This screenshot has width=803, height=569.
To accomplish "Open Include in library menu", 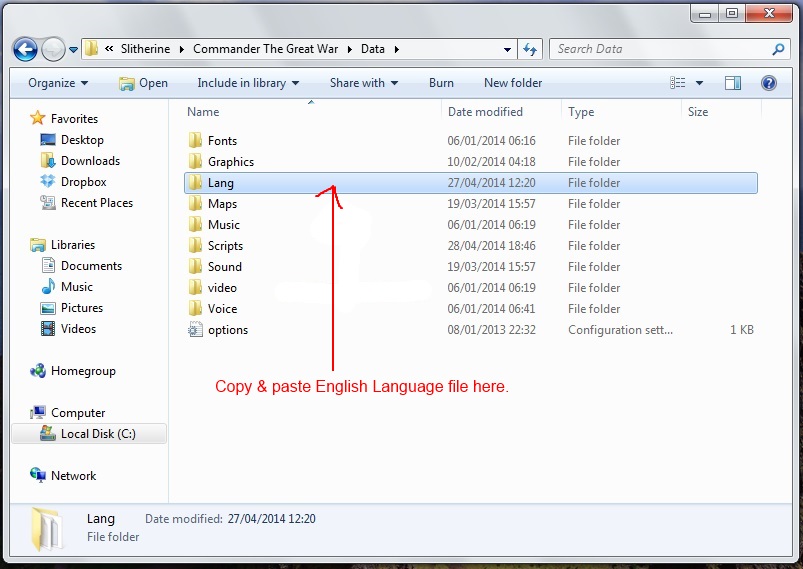I will point(248,83).
